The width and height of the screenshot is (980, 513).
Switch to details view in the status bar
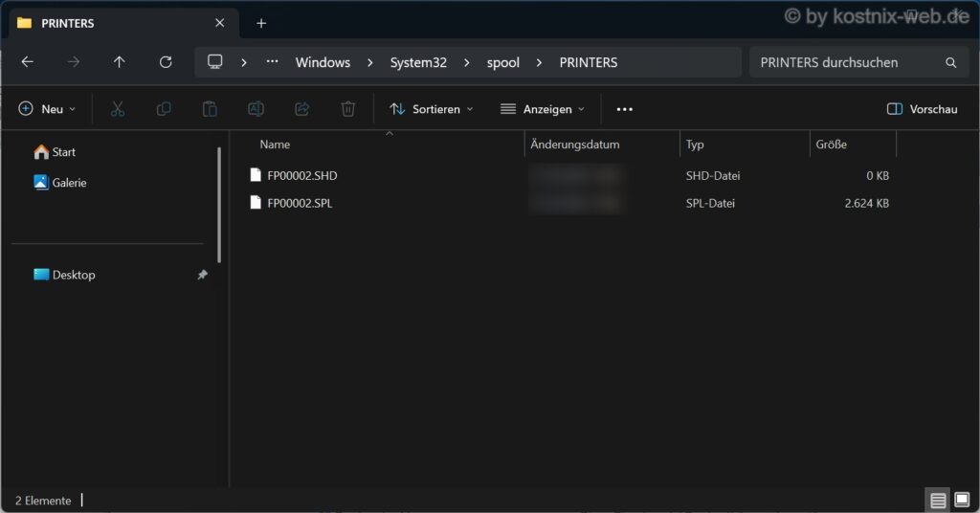pyautogui.click(x=938, y=501)
